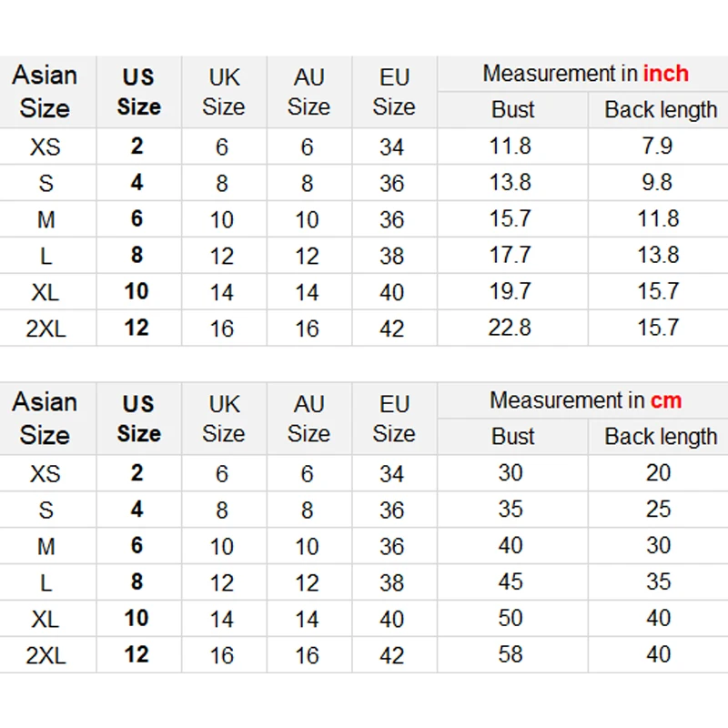Click the 25 back length value
The width and height of the screenshot is (728, 728).
[658, 510]
